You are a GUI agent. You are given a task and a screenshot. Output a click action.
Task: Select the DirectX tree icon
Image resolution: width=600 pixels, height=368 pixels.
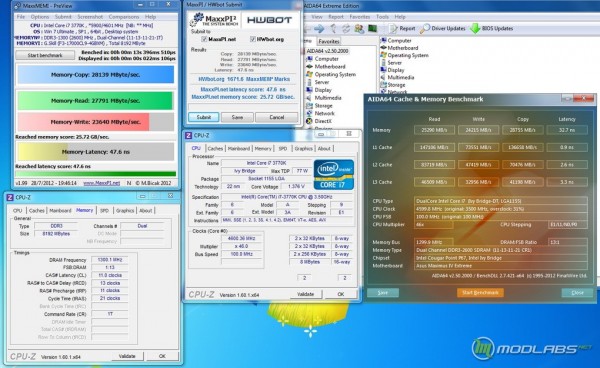pyautogui.click(x=310, y=121)
